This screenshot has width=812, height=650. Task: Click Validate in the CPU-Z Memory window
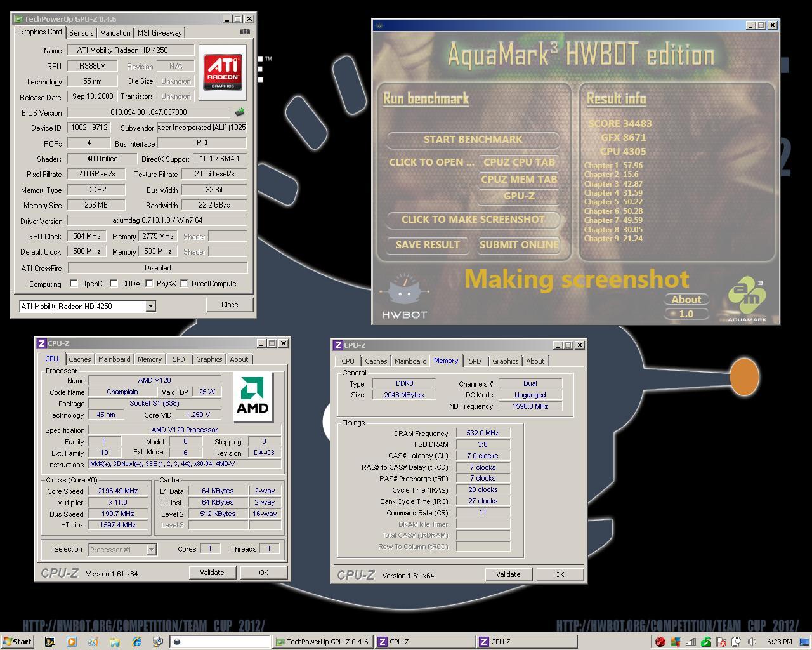[x=508, y=574]
